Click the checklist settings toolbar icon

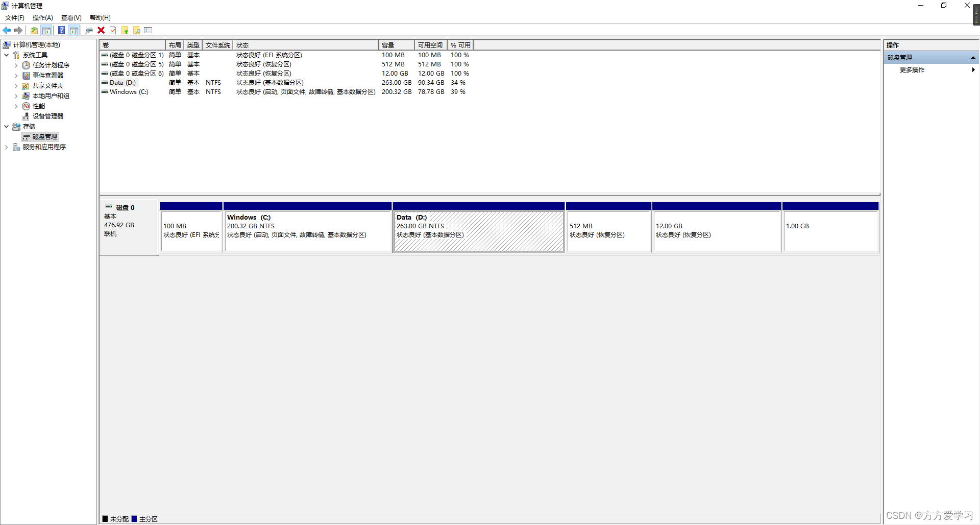[x=149, y=31]
